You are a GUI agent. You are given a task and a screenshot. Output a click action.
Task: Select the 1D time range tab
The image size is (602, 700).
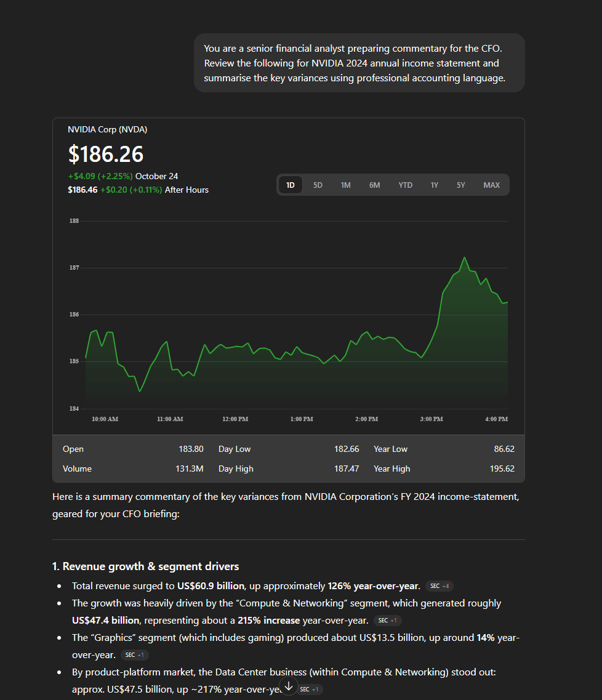[291, 185]
